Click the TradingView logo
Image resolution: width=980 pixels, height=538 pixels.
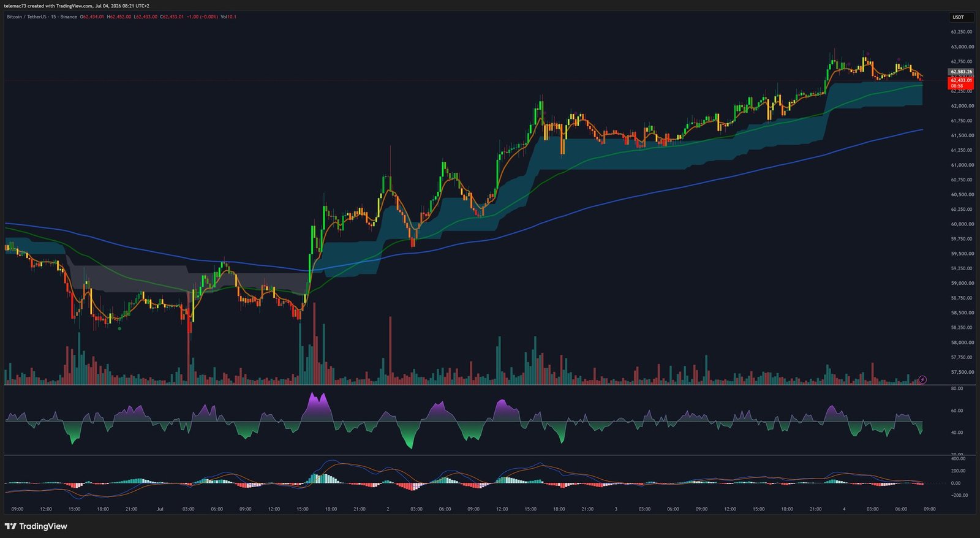[36, 526]
